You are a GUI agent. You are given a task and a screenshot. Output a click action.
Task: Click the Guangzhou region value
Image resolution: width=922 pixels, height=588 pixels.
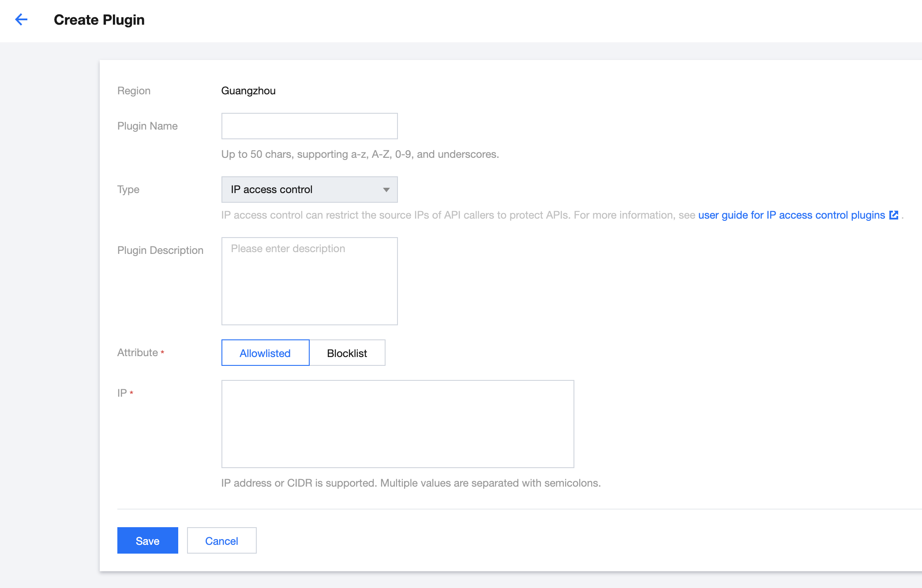(x=248, y=91)
